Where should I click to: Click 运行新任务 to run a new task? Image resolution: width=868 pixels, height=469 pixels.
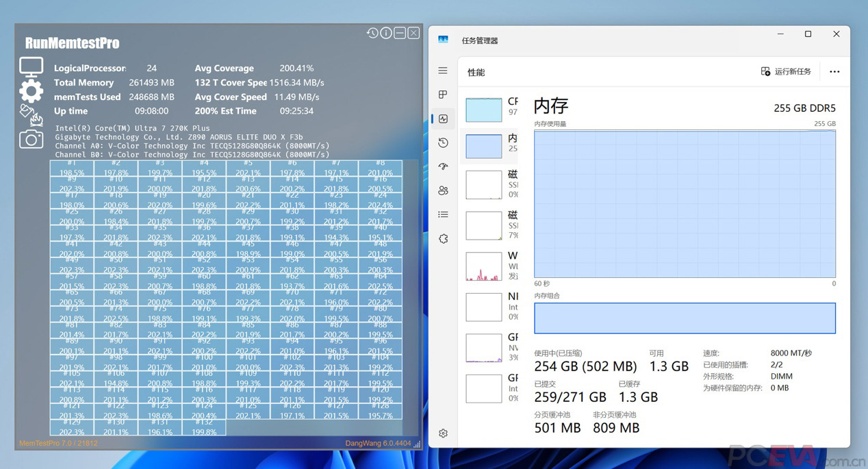[786, 71]
